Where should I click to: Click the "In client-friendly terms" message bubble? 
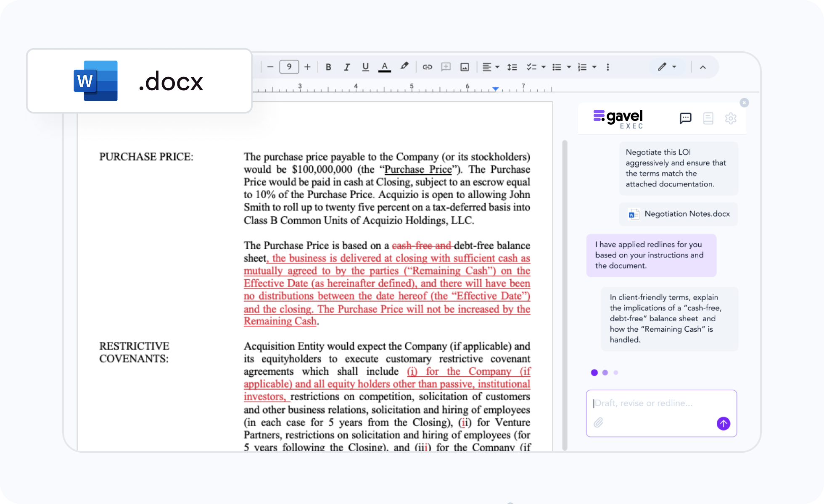click(x=669, y=319)
